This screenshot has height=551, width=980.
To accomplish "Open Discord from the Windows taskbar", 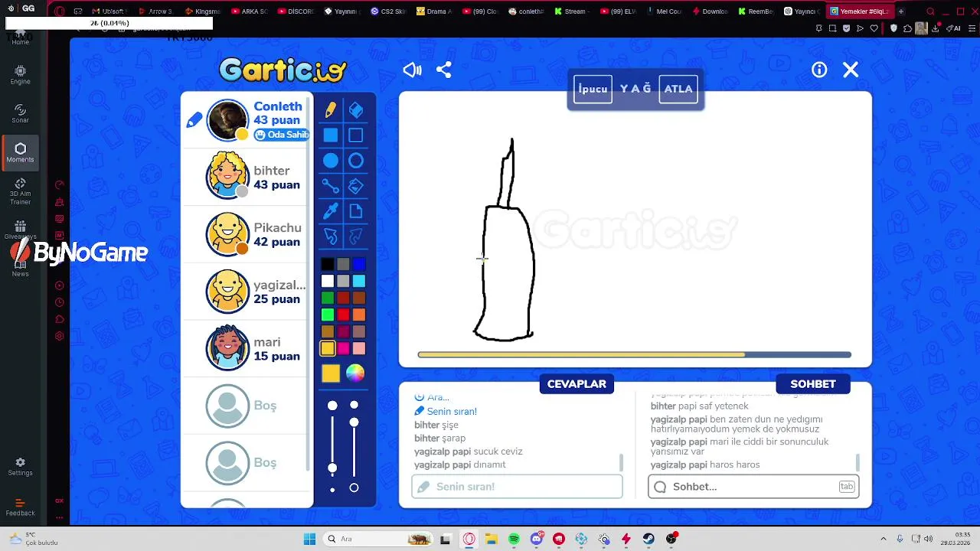I will (x=537, y=539).
